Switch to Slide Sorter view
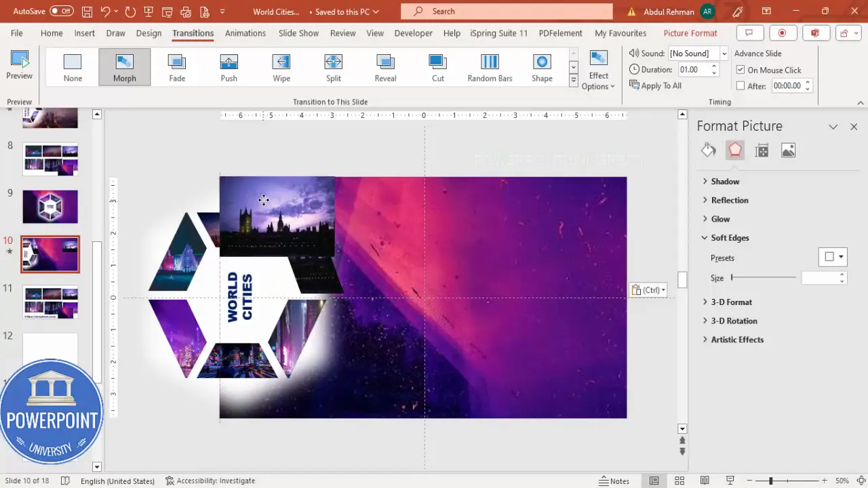The image size is (868, 488). tap(679, 481)
